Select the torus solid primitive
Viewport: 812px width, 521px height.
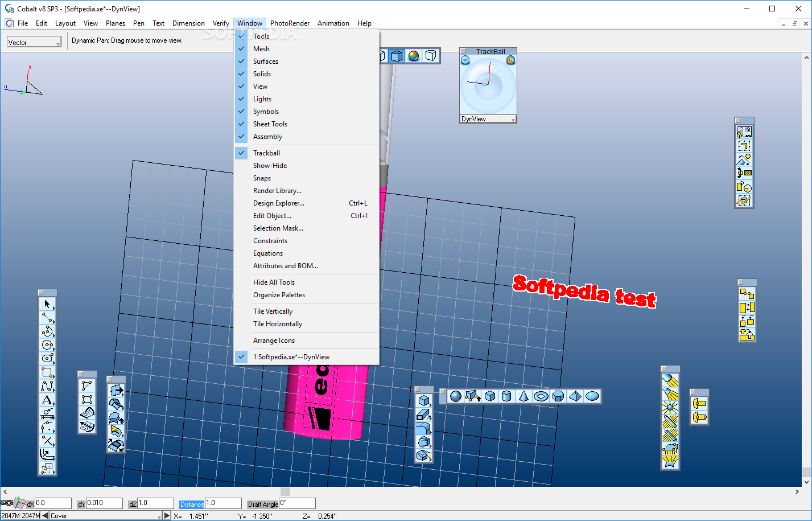click(x=541, y=396)
